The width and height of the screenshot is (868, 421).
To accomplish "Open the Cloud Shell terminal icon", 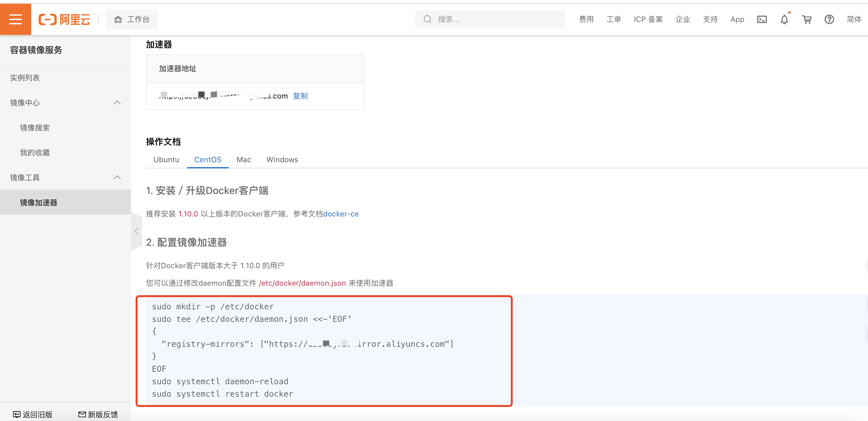I will tap(761, 19).
